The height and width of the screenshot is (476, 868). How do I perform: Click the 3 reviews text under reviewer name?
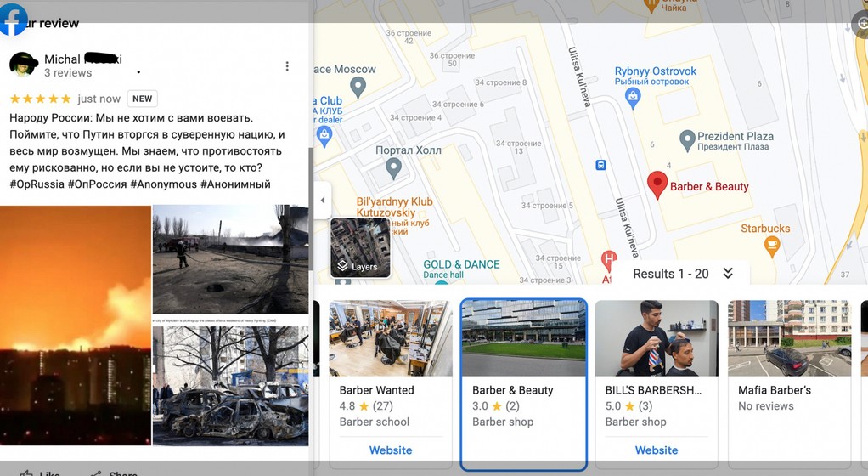click(68, 72)
